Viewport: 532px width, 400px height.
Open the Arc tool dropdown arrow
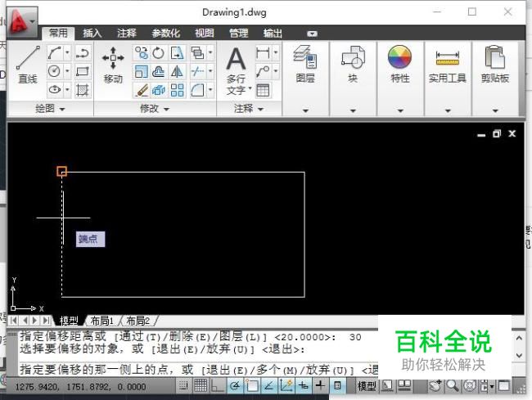pyautogui.click(x=67, y=52)
